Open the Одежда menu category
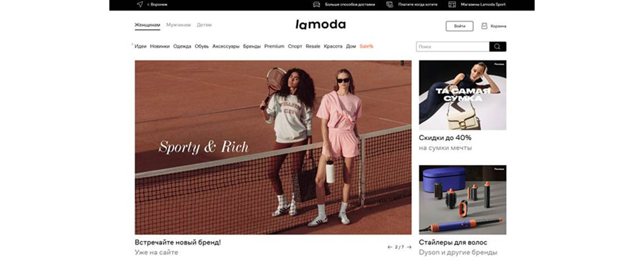Screen dimensions: 644x261 (x=182, y=47)
